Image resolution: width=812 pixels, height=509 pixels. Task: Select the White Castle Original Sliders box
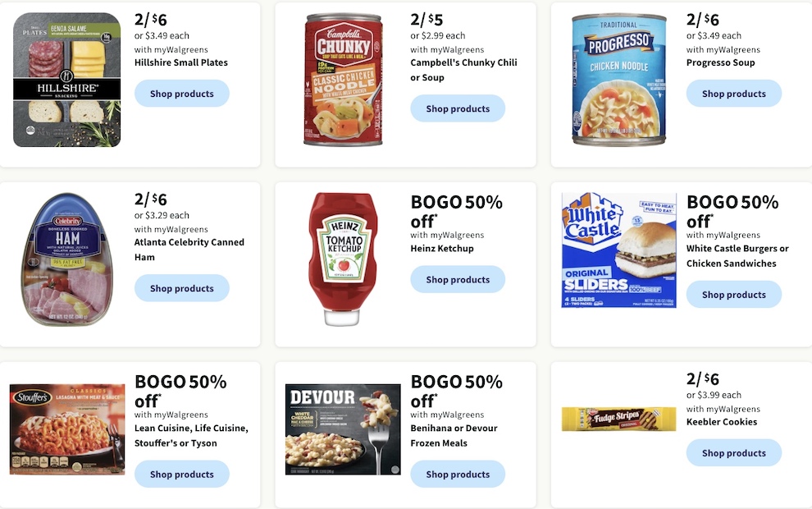tap(618, 250)
